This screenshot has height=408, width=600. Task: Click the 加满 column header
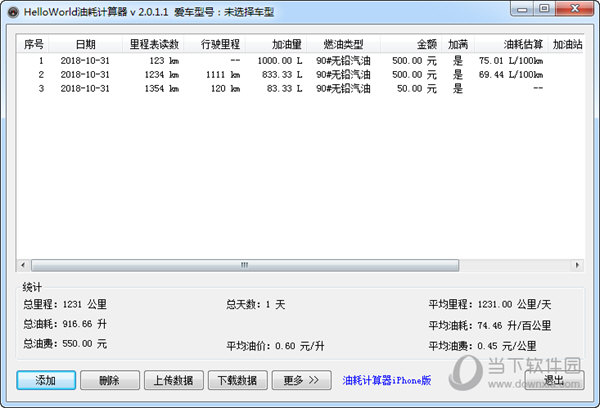coord(458,44)
